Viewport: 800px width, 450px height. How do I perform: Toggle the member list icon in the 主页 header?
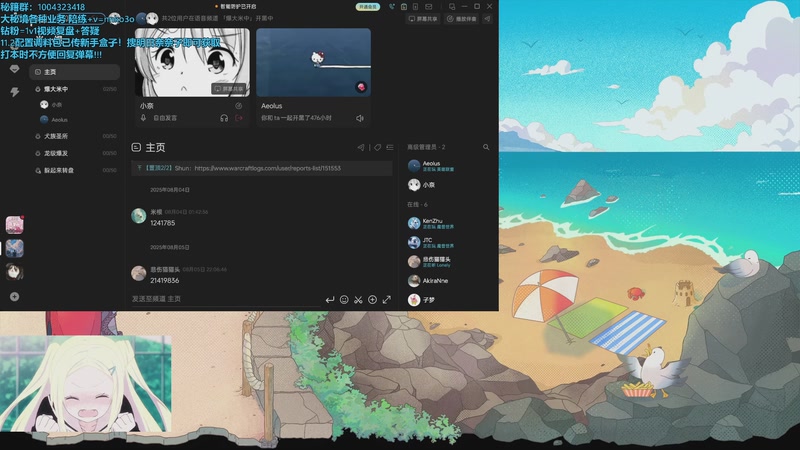[390, 147]
